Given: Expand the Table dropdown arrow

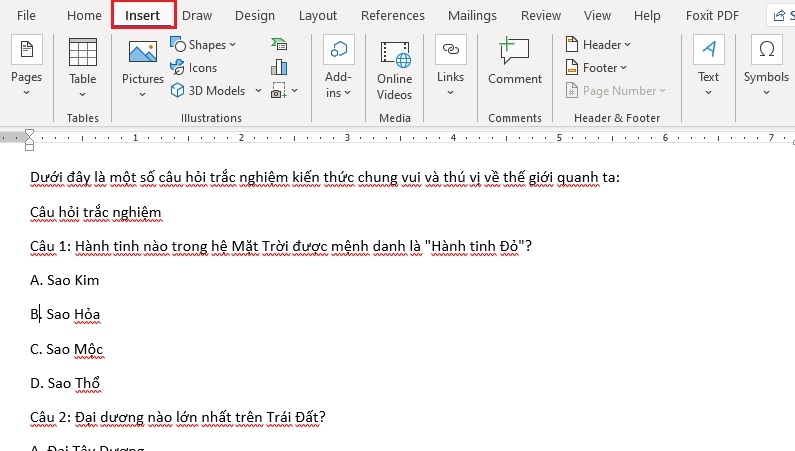Looking at the screenshot, I should point(83,94).
